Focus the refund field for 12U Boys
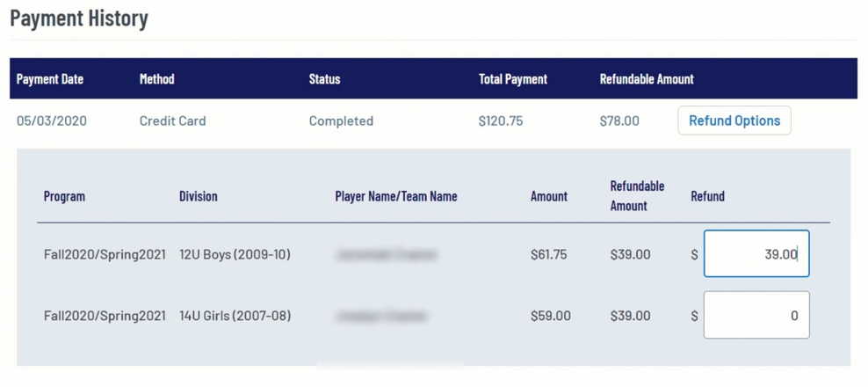The image size is (868, 387). (x=756, y=254)
